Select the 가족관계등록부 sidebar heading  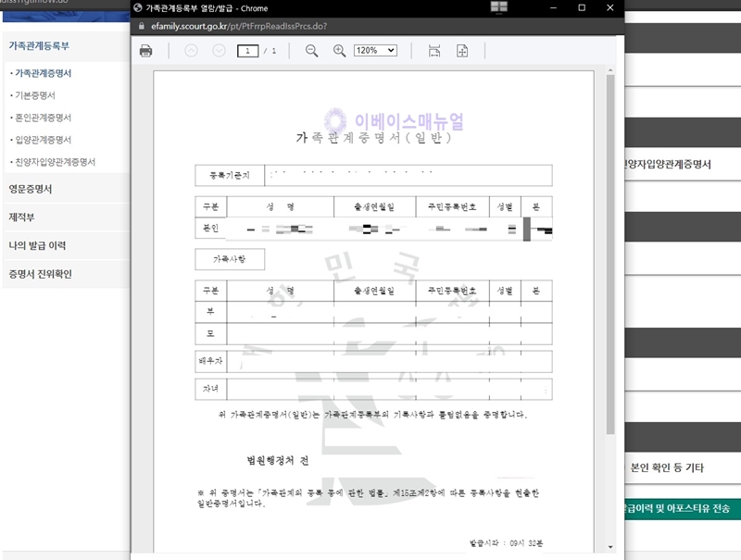(x=39, y=45)
